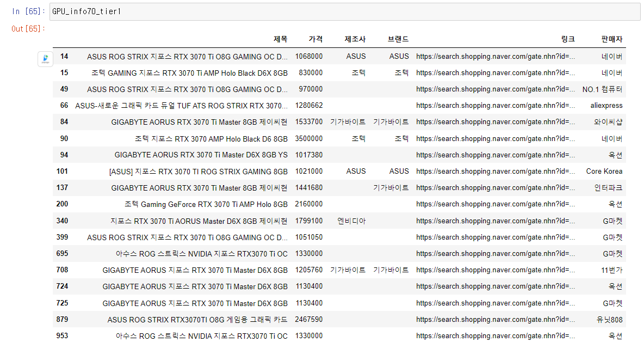The width and height of the screenshot is (644, 348).
Task: Click title ending in D6X 8GB YS
Action: [201, 155]
